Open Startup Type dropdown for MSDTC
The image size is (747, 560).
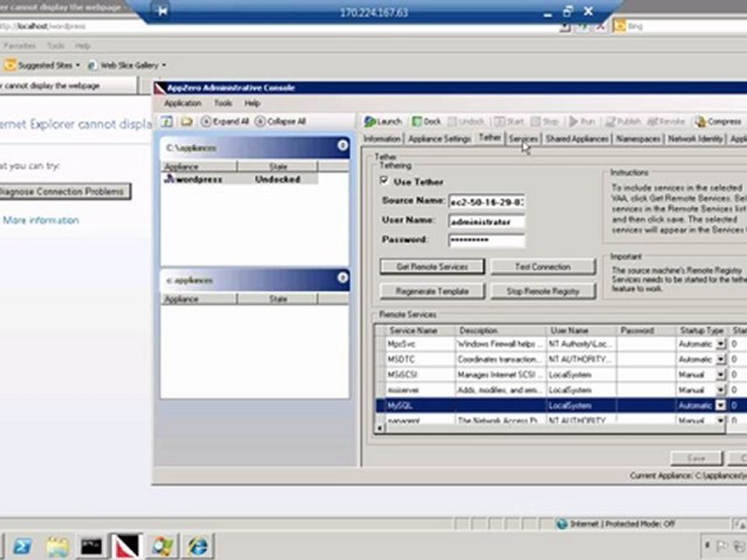coord(721,359)
